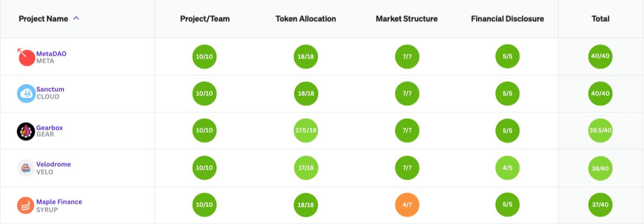Click the Gearbox flame logo icon
The height and width of the screenshot is (224, 644).
click(x=26, y=131)
